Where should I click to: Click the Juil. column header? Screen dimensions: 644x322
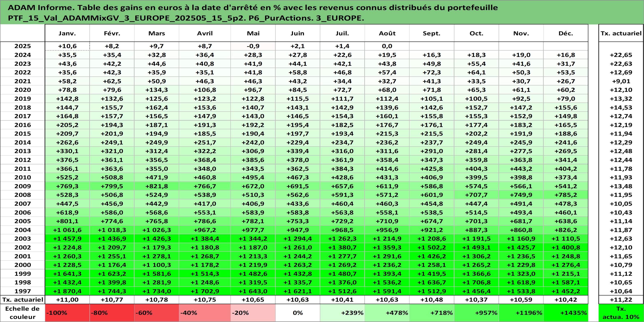[342, 33]
